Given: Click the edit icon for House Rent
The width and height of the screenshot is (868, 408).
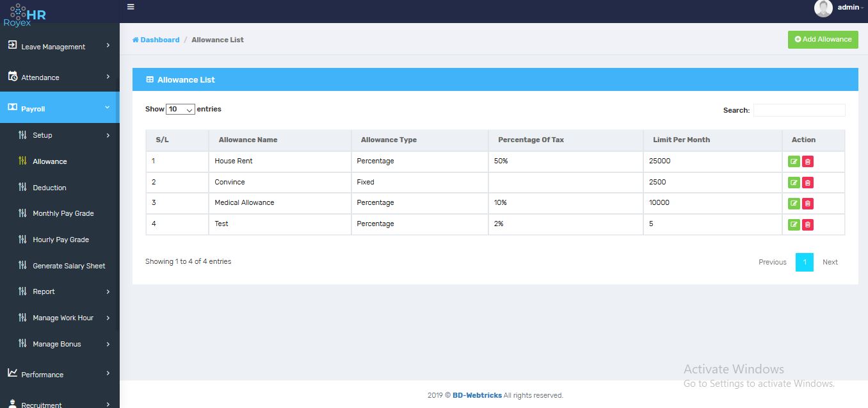Looking at the screenshot, I should pos(794,161).
